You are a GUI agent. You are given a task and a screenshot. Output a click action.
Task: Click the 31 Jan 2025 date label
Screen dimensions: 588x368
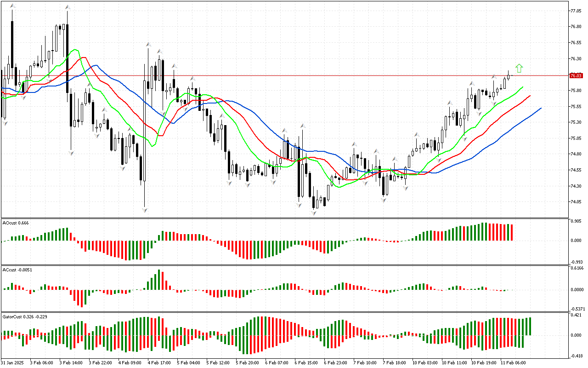coord(12,363)
